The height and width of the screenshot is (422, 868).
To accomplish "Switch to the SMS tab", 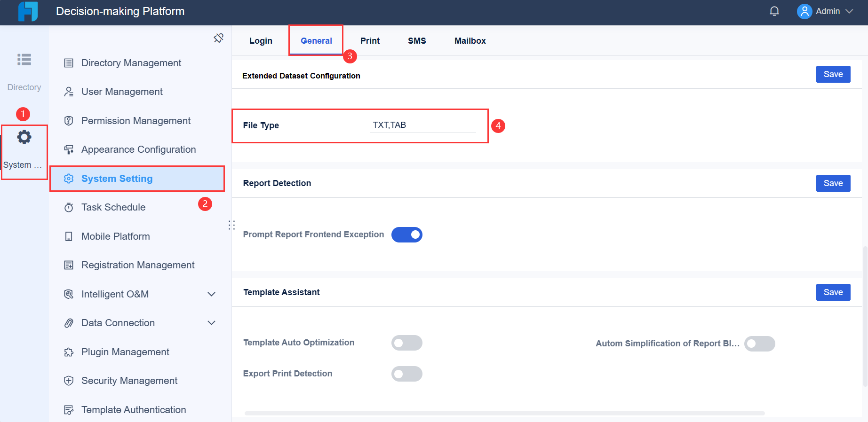I will tap(417, 41).
